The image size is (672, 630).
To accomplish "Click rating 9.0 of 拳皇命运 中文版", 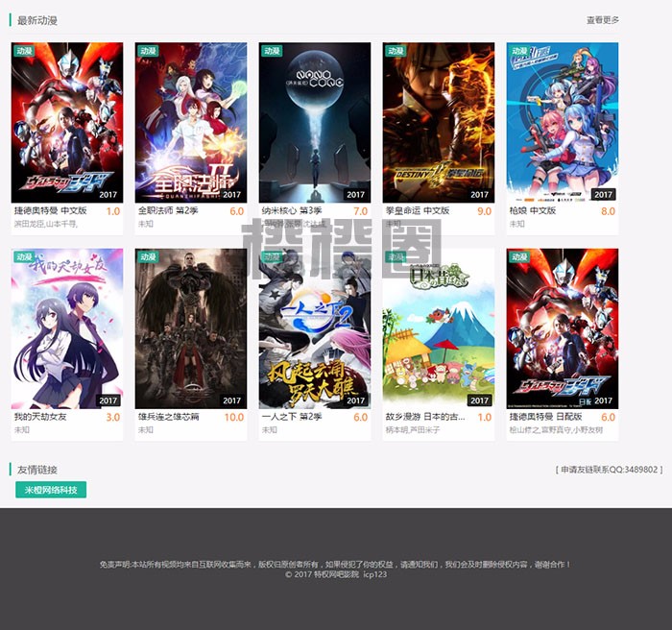I will [484, 211].
